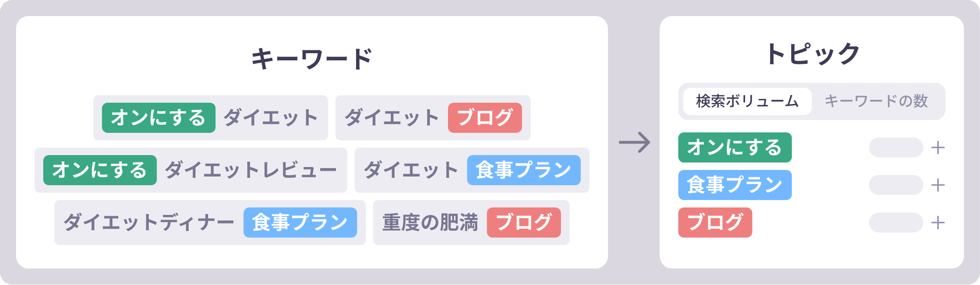Click the plus icon beside ブログ topic
Viewport: 980px width, 285px height.
[x=938, y=223]
